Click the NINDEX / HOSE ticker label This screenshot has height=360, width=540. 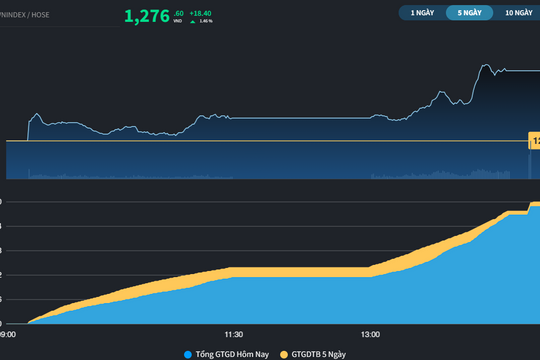[24, 15]
